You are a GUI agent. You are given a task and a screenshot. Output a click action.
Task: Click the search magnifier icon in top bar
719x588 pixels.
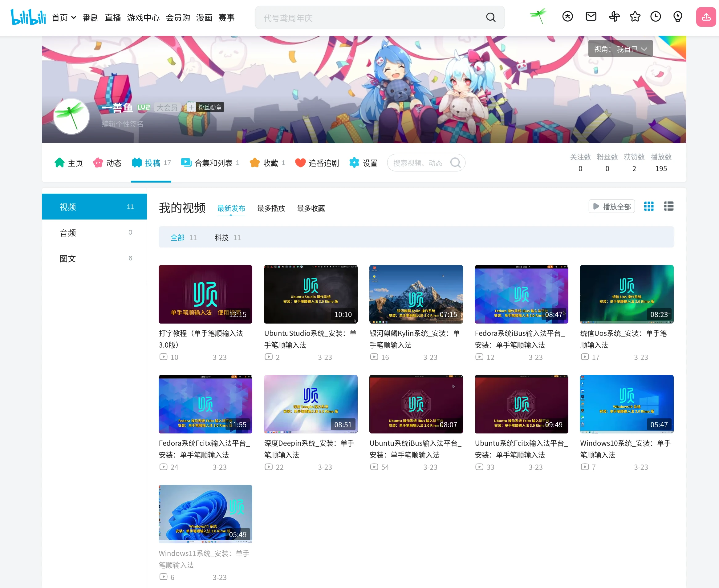(x=490, y=17)
